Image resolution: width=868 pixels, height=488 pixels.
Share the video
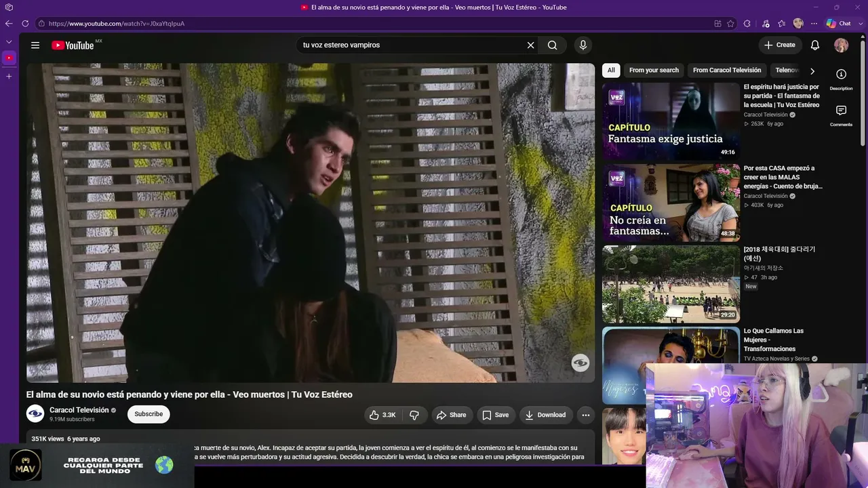click(452, 415)
